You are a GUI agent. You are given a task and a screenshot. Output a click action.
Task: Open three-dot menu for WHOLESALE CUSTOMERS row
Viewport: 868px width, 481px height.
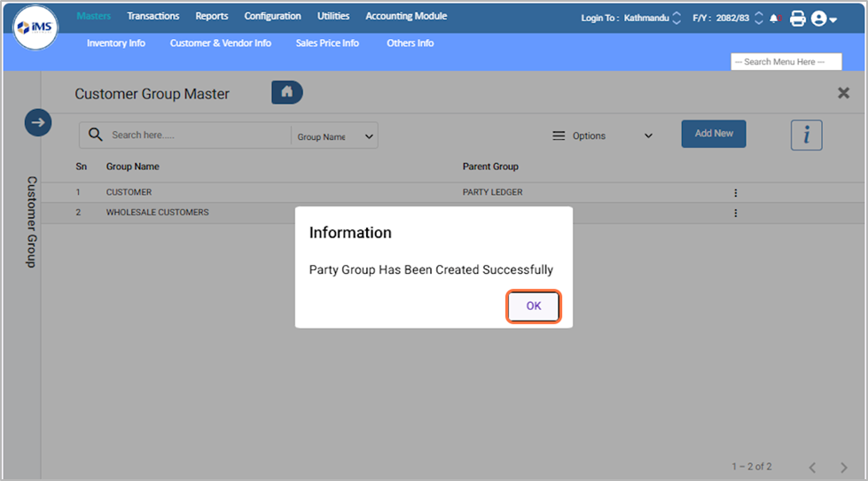(735, 213)
